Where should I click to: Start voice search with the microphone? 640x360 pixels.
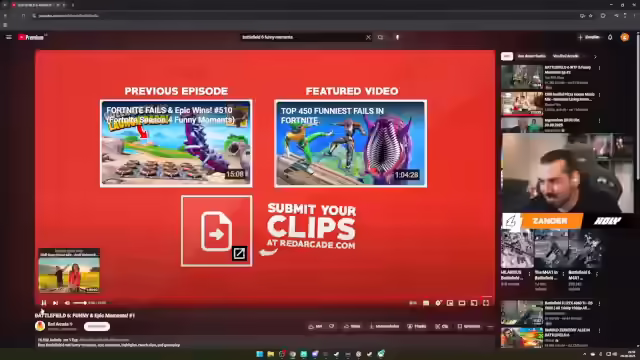click(x=397, y=37)
